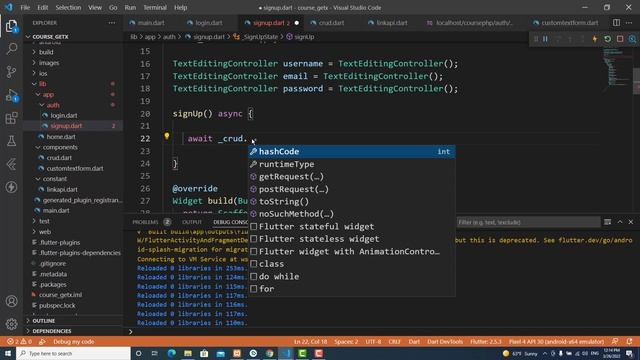Image resolution: width=640 pixels, height=360 pixels.
Task: Split the editor to the right
Action: pos(616,23)
